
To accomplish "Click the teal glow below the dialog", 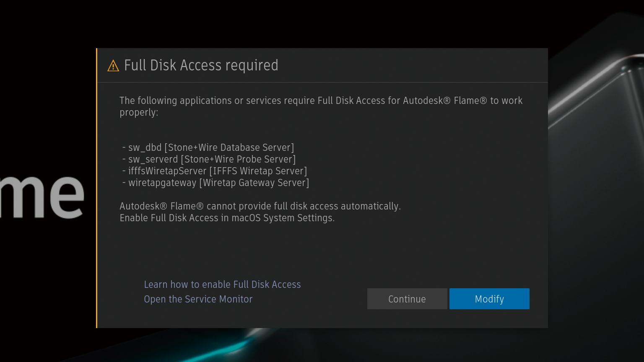I will pos(235,346).
